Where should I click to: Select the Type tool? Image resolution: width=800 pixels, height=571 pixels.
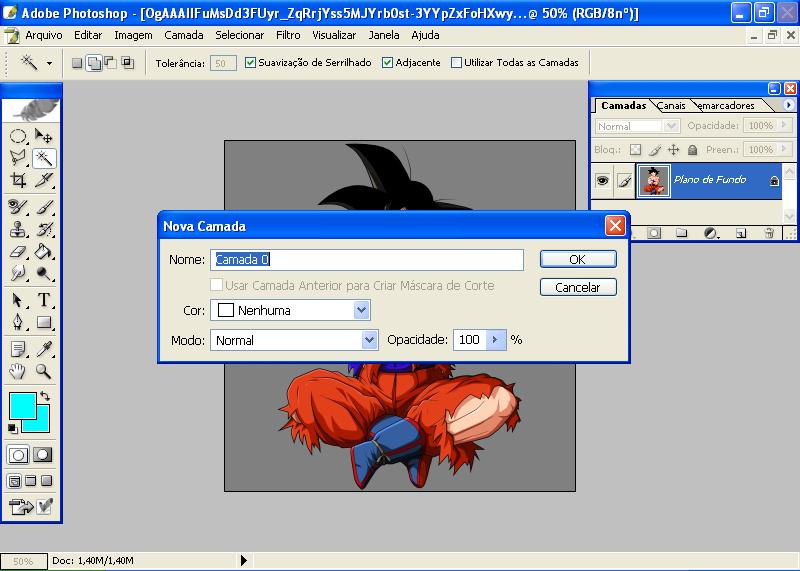coord(43,300)
